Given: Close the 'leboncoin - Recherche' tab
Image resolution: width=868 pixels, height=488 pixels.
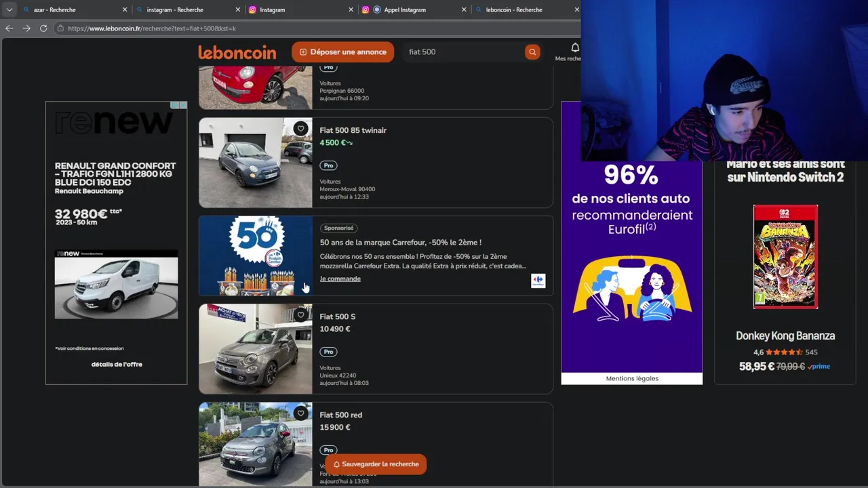Looking at the screenshot, I should click(x=577, y=9).
